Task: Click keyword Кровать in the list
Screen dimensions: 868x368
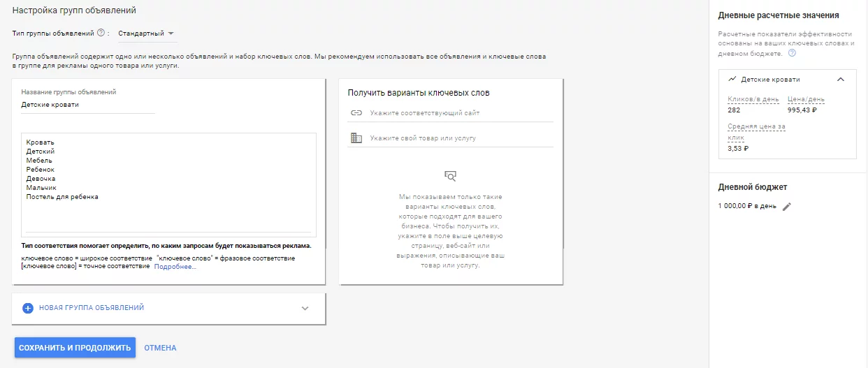Action: (40, 142)
